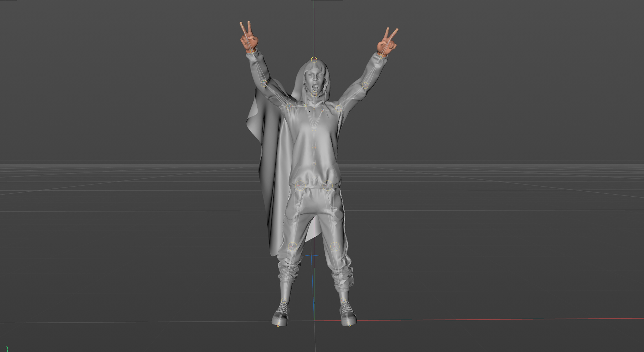Select the knee joint on the leg opposite the cape

click(x=335, y=247)
